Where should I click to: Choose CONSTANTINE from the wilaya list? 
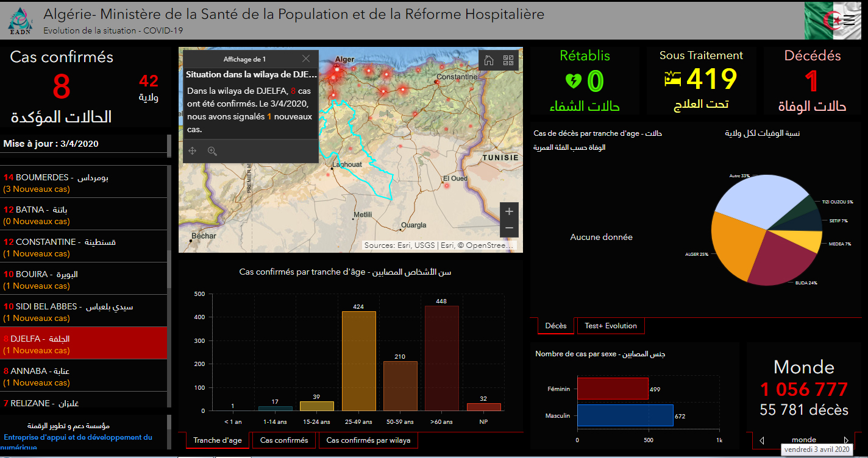(x=84, y=247)
